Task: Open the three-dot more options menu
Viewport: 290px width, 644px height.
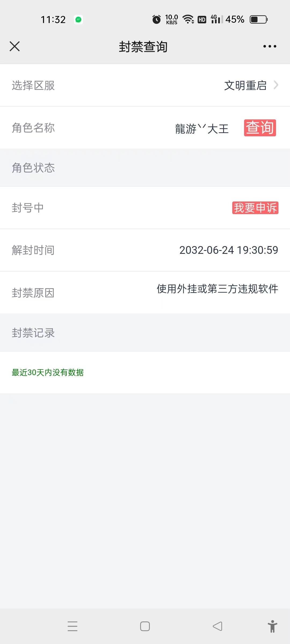Action: click(x=270, y=46)
